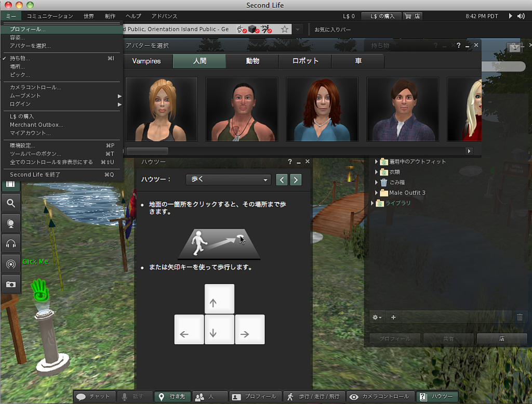Open the 歩く how-to topic dropdown
The height and width of the screenshot is (404, 532).
click(x=229, y=180)
